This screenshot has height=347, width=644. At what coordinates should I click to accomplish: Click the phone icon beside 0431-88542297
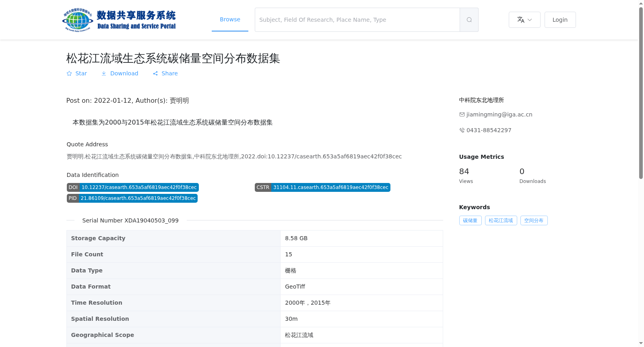click(x=462, y=130)
